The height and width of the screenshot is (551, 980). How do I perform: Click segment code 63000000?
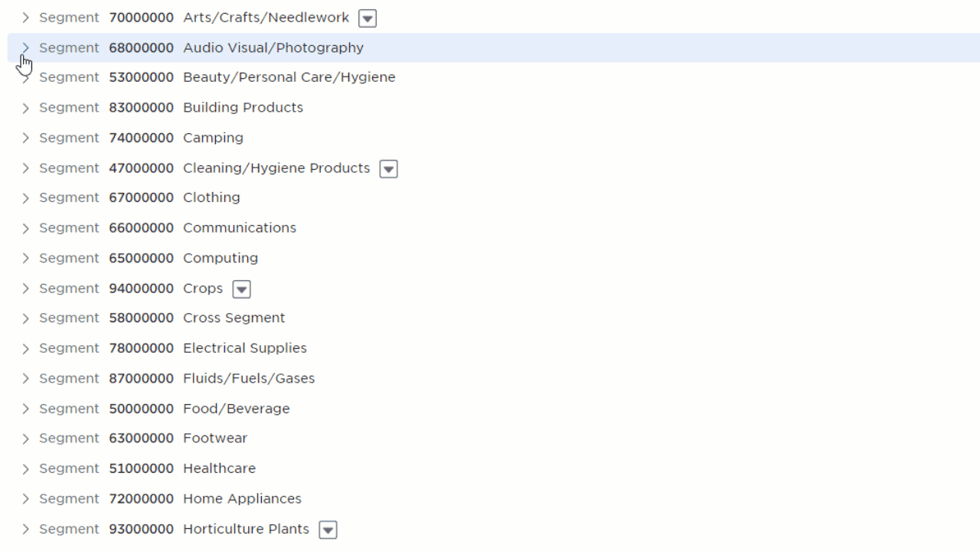tap(141, 439)
